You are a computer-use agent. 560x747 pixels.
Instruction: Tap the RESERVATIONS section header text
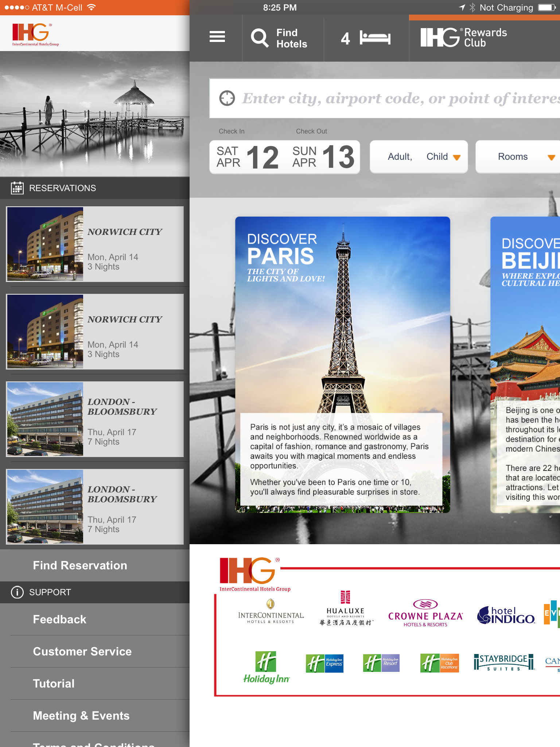tap(63, 188)
